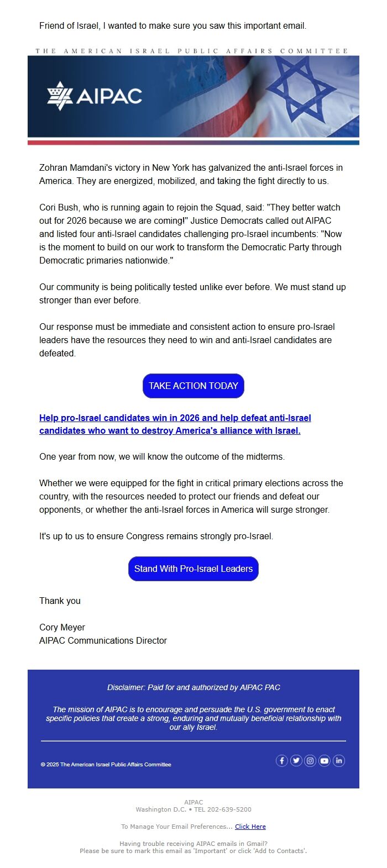Visit AIPAC's Instagram via its icon

coord(310,760)
